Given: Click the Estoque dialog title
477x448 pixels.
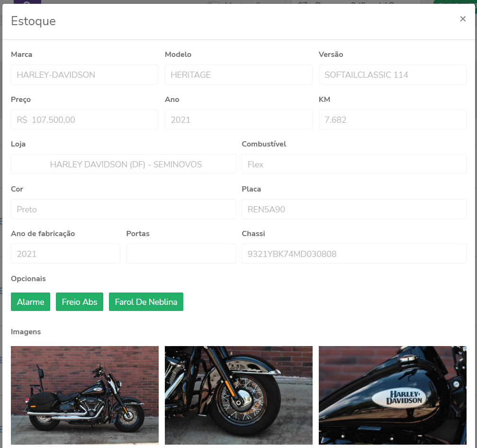Looking at the screenshot, I should click(x=34, y=21).
